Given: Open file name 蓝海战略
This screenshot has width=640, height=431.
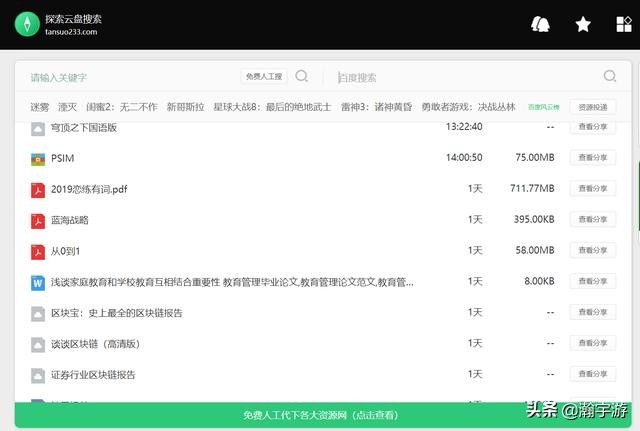Looking at the screenshot, I should coord(70,220).
